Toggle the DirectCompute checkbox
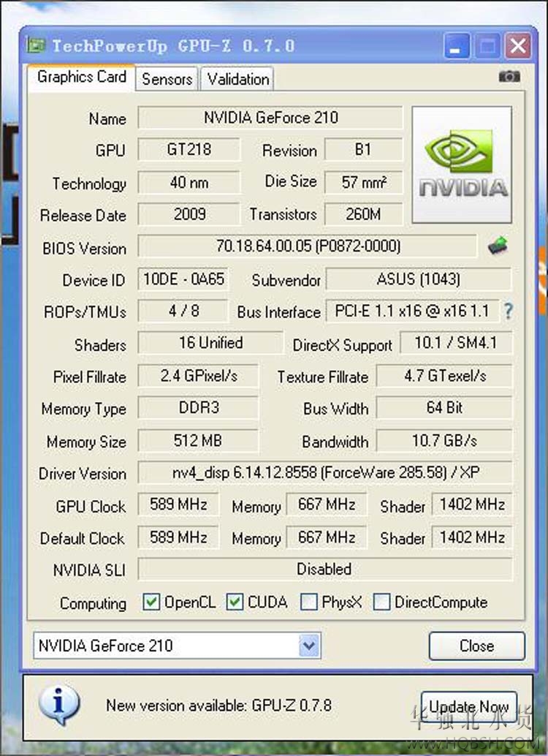 (381, 602)
